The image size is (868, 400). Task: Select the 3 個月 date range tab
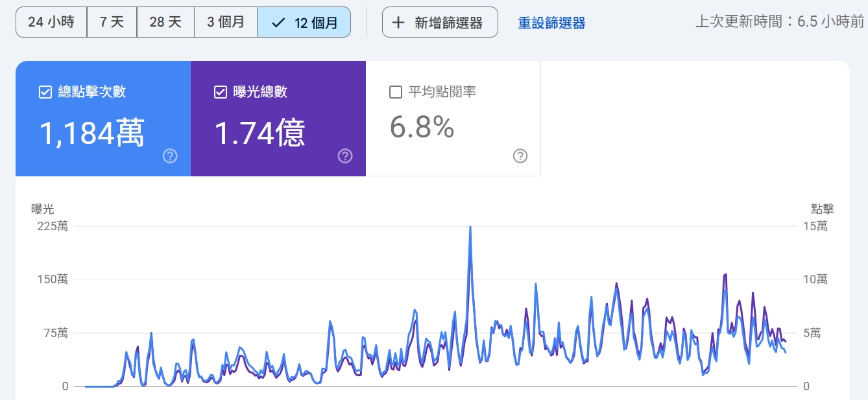pyautogui.click(x=225, y=21)
